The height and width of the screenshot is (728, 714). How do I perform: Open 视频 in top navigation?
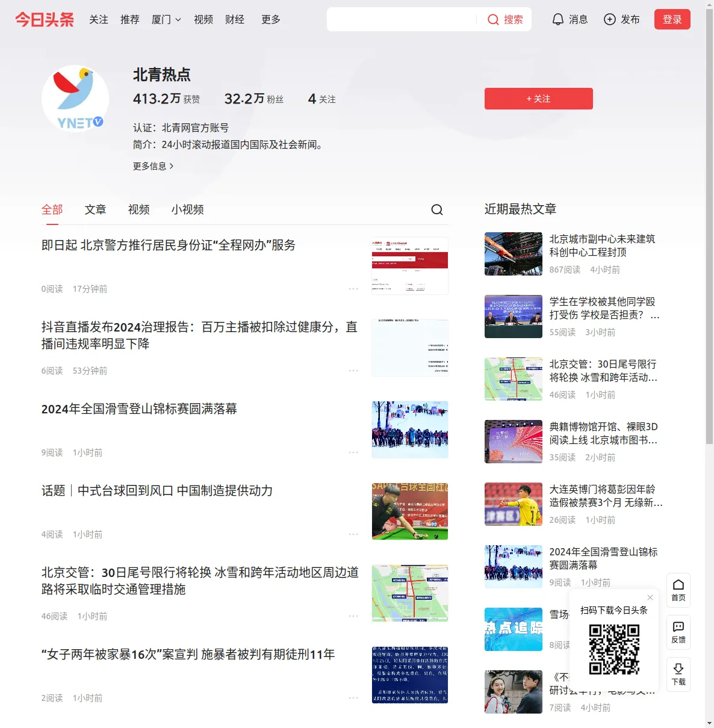(203, 20)
